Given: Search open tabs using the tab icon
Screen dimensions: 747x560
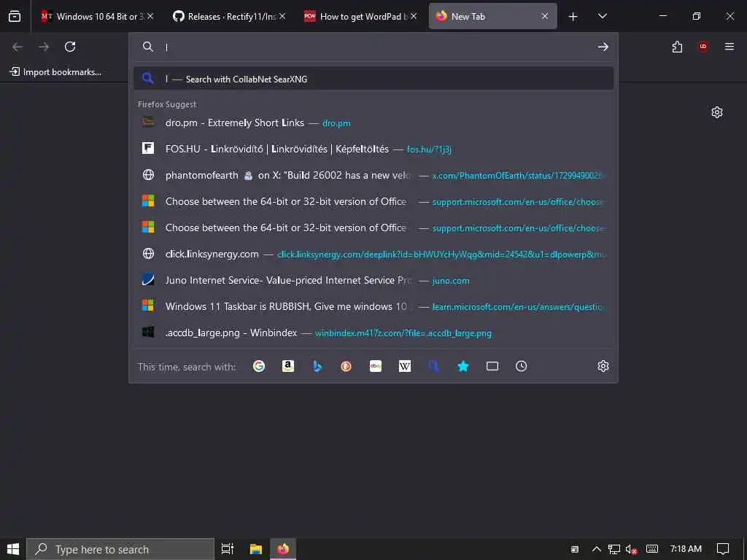Looking at the screenshot, I should (492, 366).
